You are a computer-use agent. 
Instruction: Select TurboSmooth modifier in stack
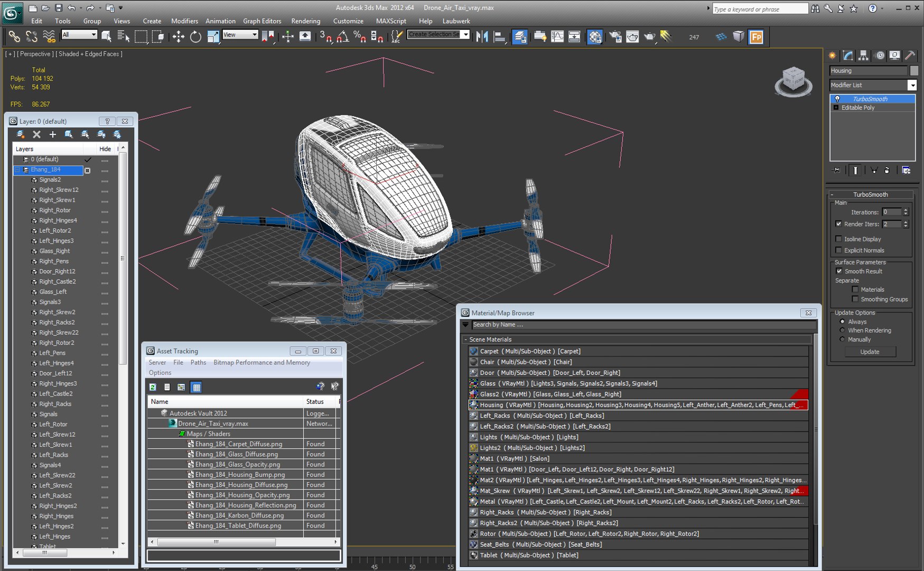[872, 99]
